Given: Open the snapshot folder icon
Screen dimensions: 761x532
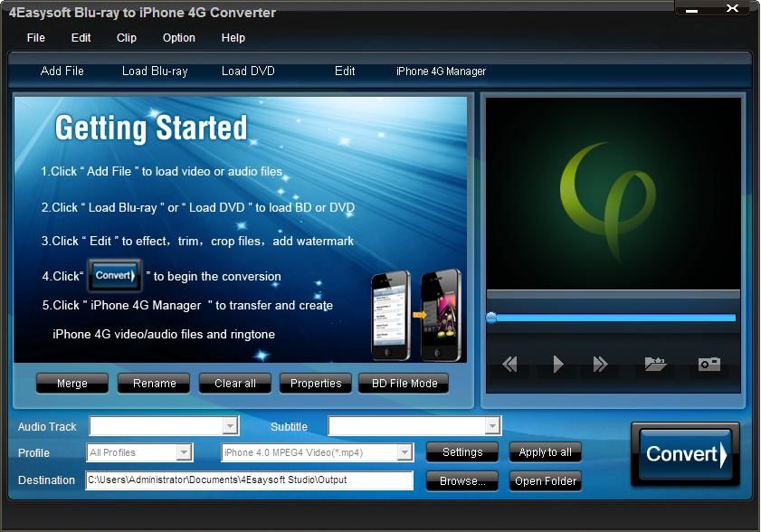Looking at the screenshot, I should pyautogui.click(x=655, y=364).
